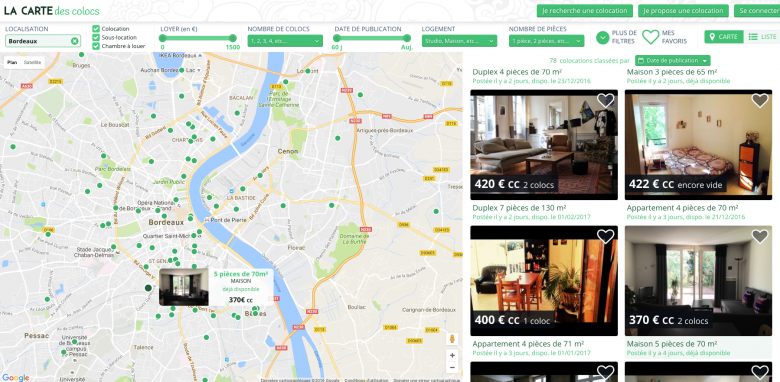Click the Loyer maximum slider handle

(233, 38)
